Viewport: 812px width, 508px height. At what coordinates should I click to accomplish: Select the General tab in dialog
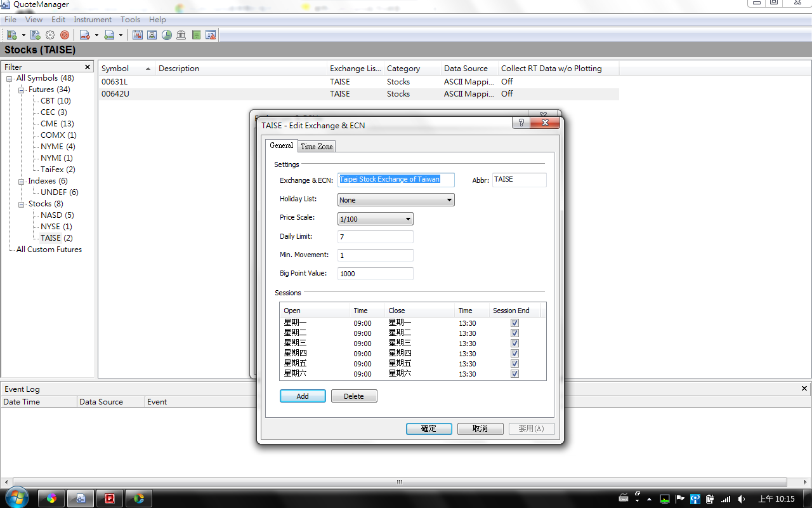(x=282, y=145)
